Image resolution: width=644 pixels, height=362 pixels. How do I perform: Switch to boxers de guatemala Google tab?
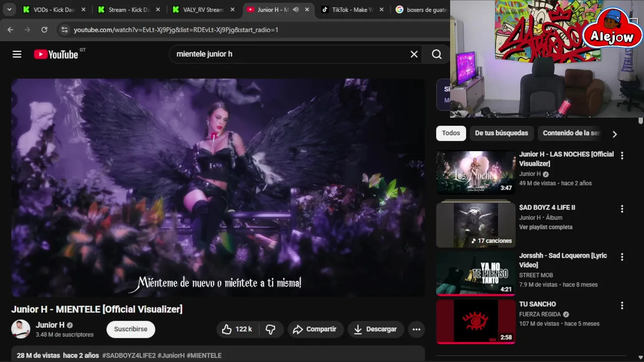pyautogui.click(x=422, y=10)
